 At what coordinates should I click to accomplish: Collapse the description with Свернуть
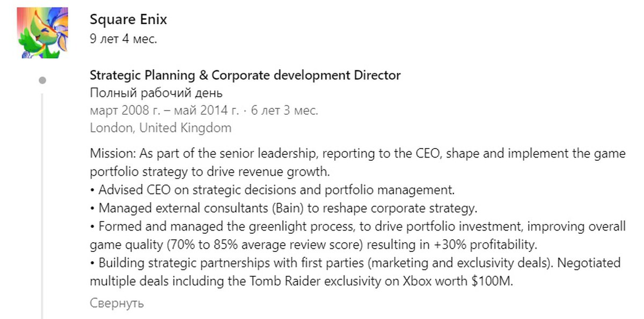pos(116,303)
